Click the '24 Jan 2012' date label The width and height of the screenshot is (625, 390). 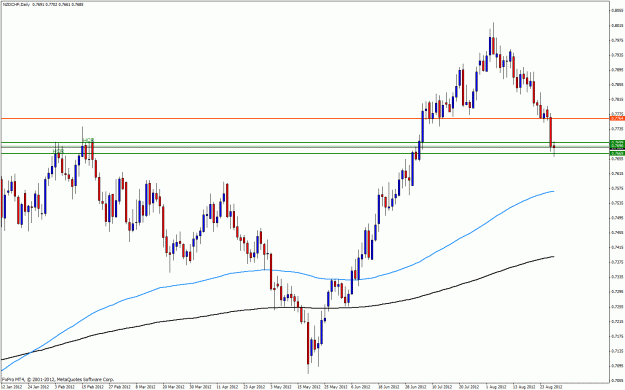click(38, 387)
